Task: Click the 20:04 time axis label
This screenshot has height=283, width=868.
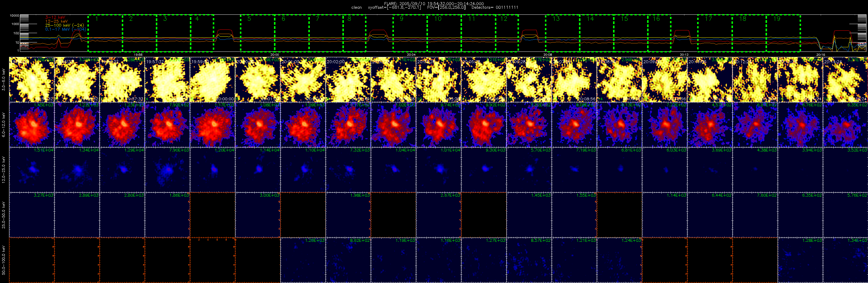Action: click(411, 54)
